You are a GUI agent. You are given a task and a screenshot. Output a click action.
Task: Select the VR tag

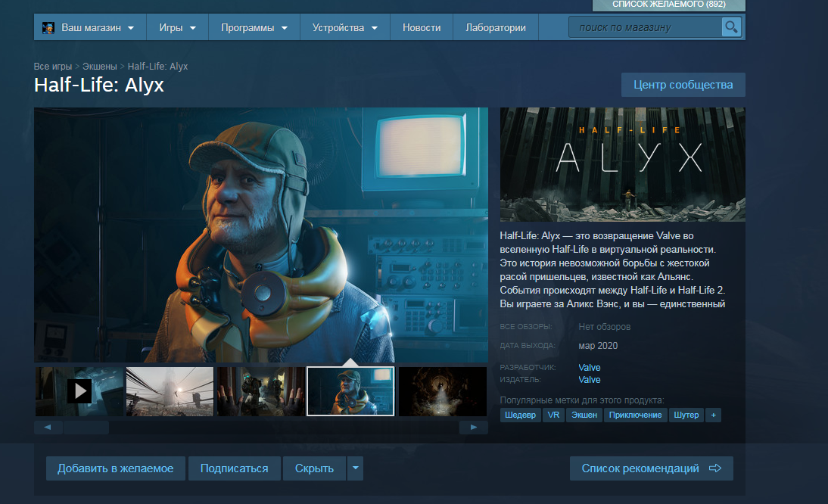click(553, 415)
